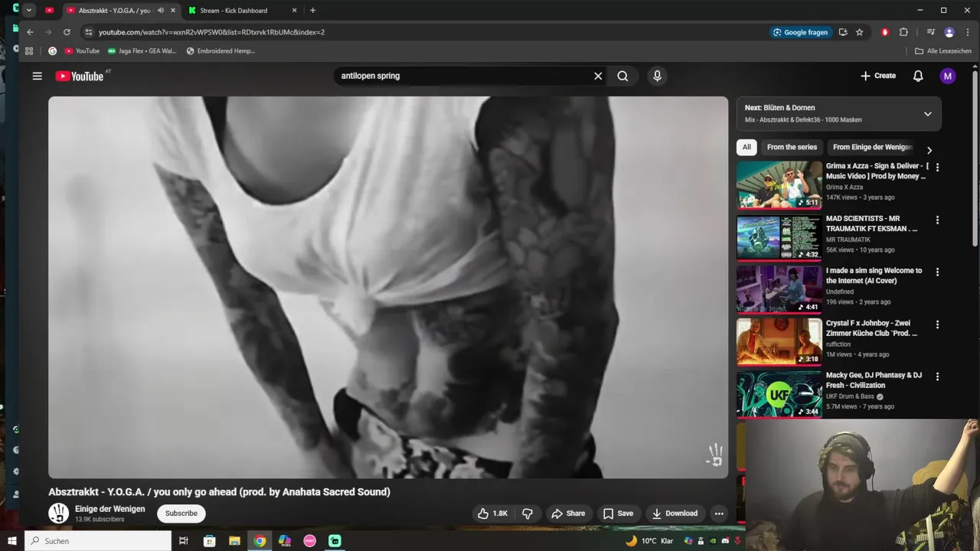This screenshot has height=551, width=980.
Task: Click the Google fragen lens button
Action: pyautogui.click(x=801, y=32)
